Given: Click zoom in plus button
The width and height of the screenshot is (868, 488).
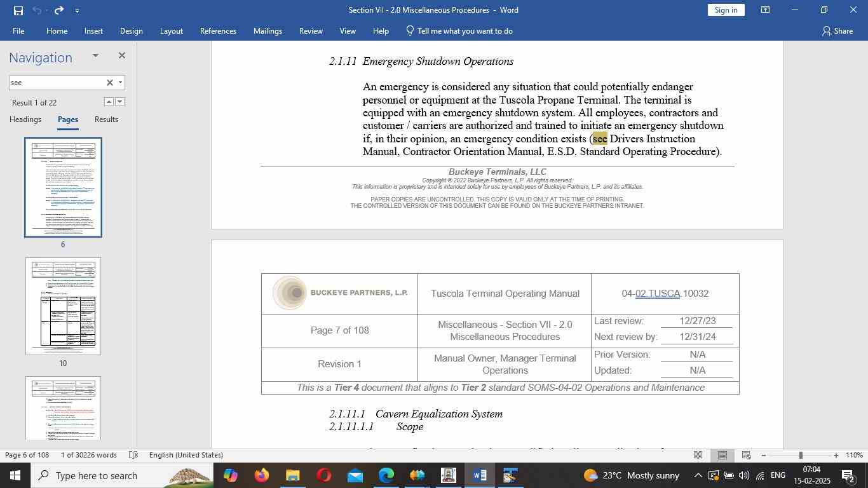Looking at the screenshot, I should click(x=836, y=455).
